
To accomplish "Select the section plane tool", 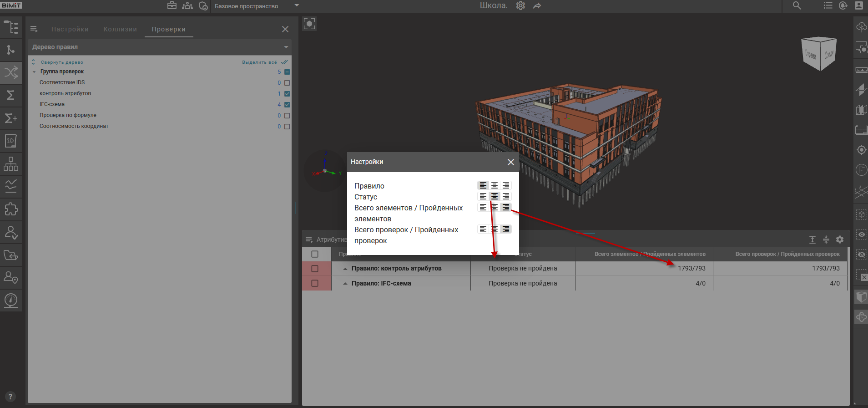I will 861,89.
